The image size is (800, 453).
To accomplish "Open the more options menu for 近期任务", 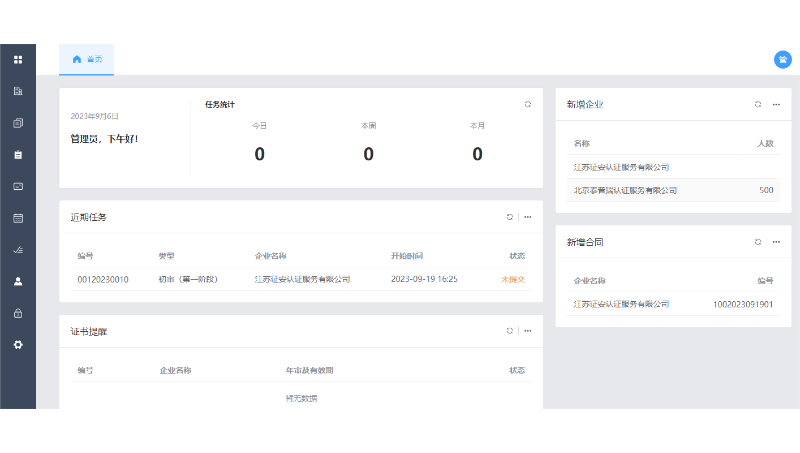I will tap(528, 217).
